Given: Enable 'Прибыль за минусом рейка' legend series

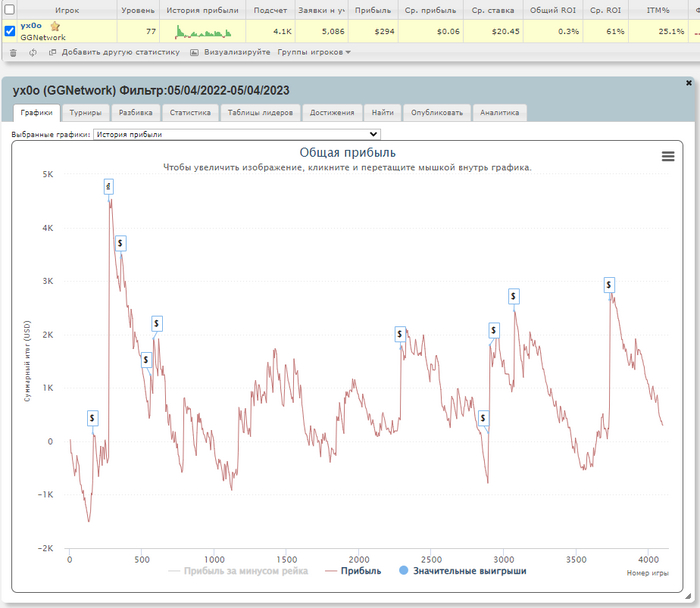Looking at the screenshot, I should (237, 571).
